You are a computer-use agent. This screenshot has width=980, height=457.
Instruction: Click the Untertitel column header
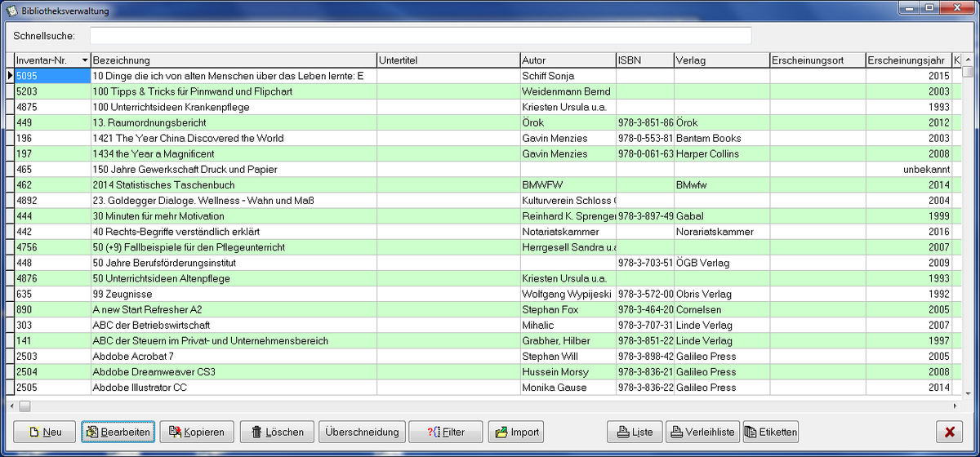point(448,60)
